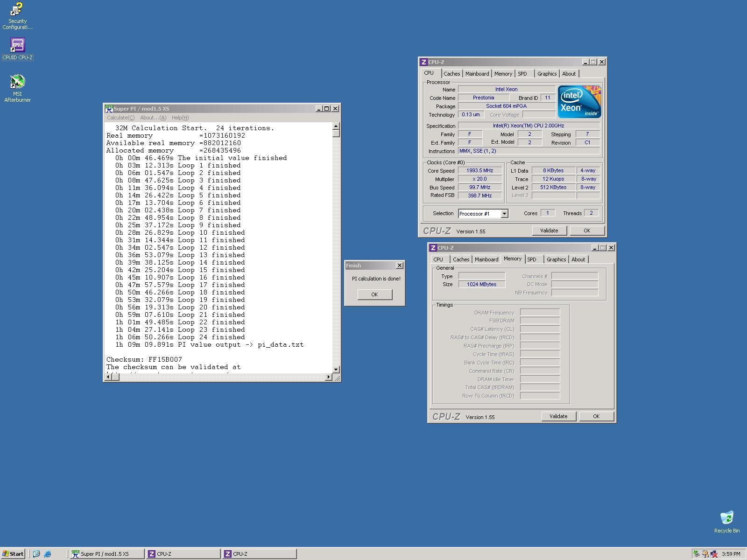Switch to Memory tab in the upper CPU-Z window
Screen dimensions: 747x560
503,74
